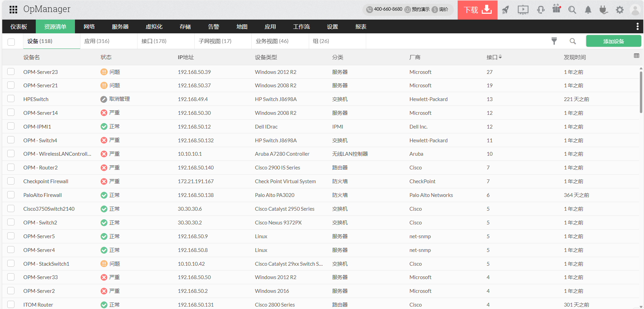
Task: Open the apps grid launcher icon
Action: click(x=13, y=10)
